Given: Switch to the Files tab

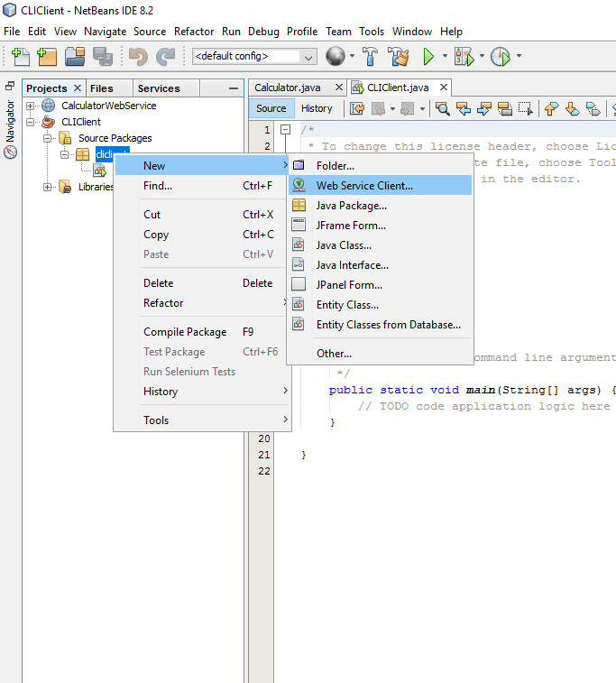Looking at the screenshot, I should [x=109, y=88].
